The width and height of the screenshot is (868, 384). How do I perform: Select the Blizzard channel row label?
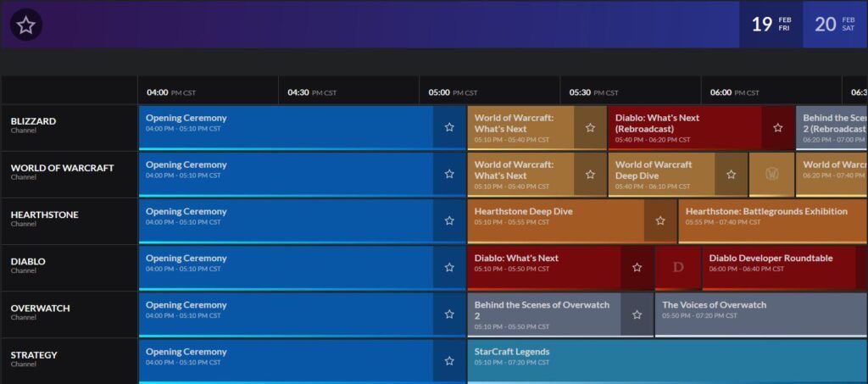click(70, 127)
